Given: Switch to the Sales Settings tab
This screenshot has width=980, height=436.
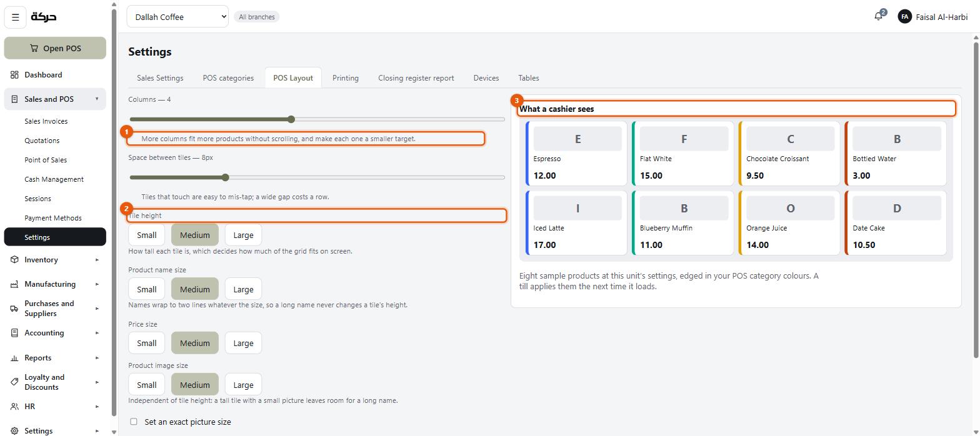Looking at the screenshot, I should [160, 78].
